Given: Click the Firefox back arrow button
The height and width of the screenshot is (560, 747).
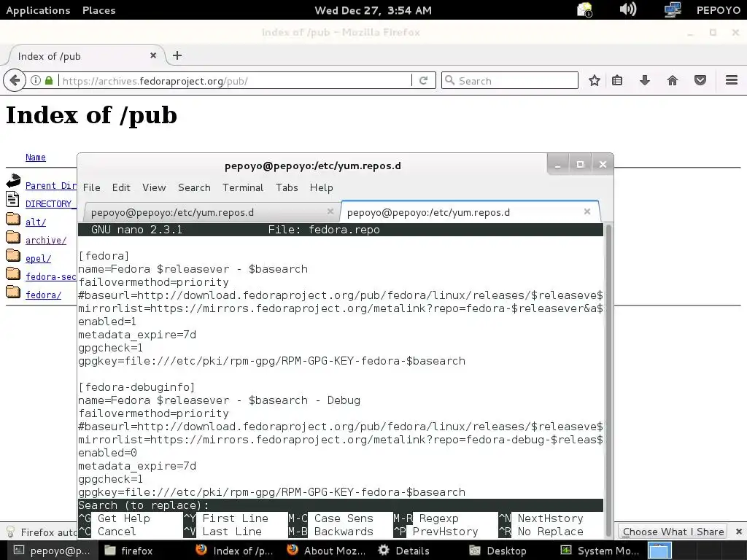Looking at the screenshot, I should [15, 80].
